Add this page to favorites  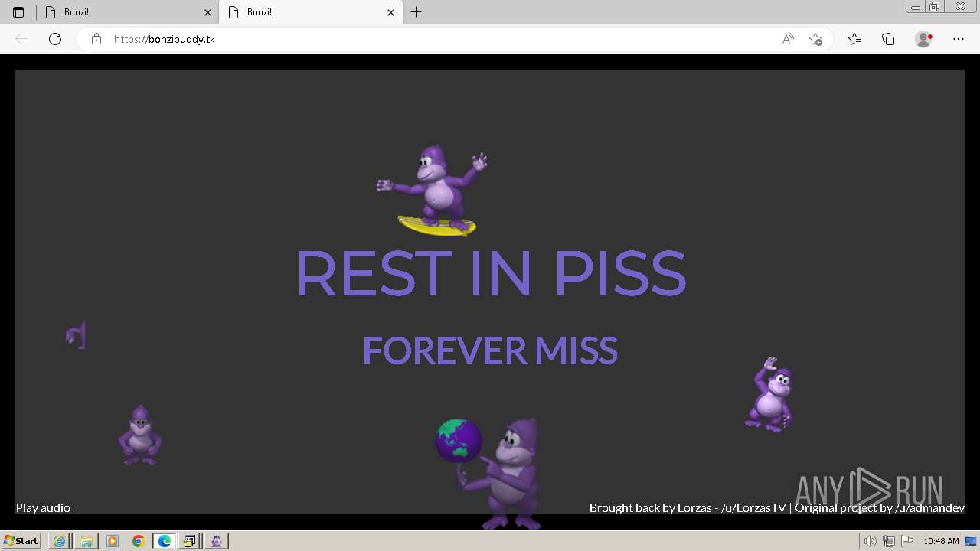point(815,39)
